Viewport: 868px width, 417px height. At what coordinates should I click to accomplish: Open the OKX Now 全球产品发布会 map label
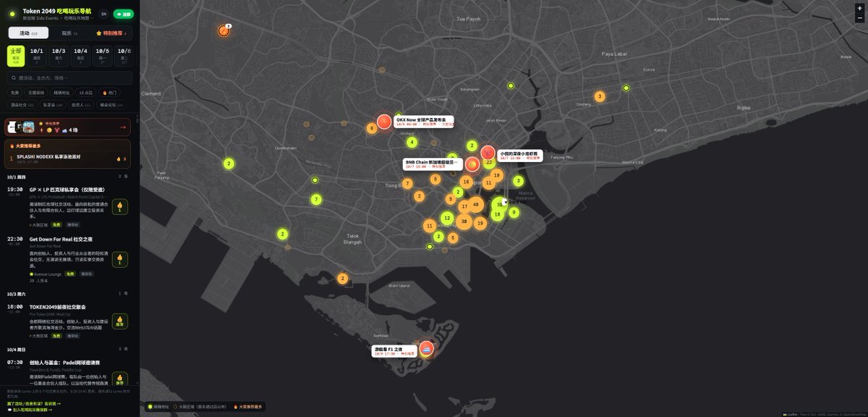[x=425, y=121]
